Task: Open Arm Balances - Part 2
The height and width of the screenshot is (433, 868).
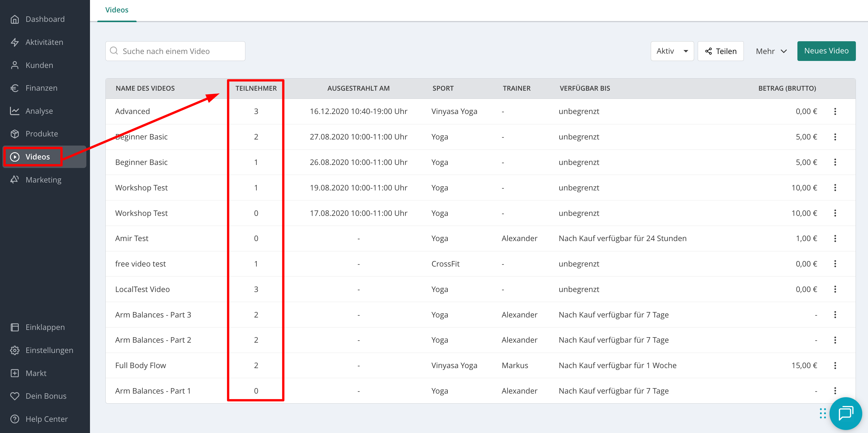Action: pyautogui.click(x=480, y=340)
